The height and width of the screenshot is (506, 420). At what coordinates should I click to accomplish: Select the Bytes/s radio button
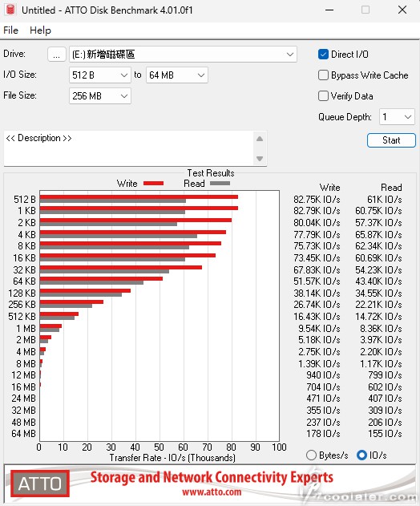[x=311, y=455]
